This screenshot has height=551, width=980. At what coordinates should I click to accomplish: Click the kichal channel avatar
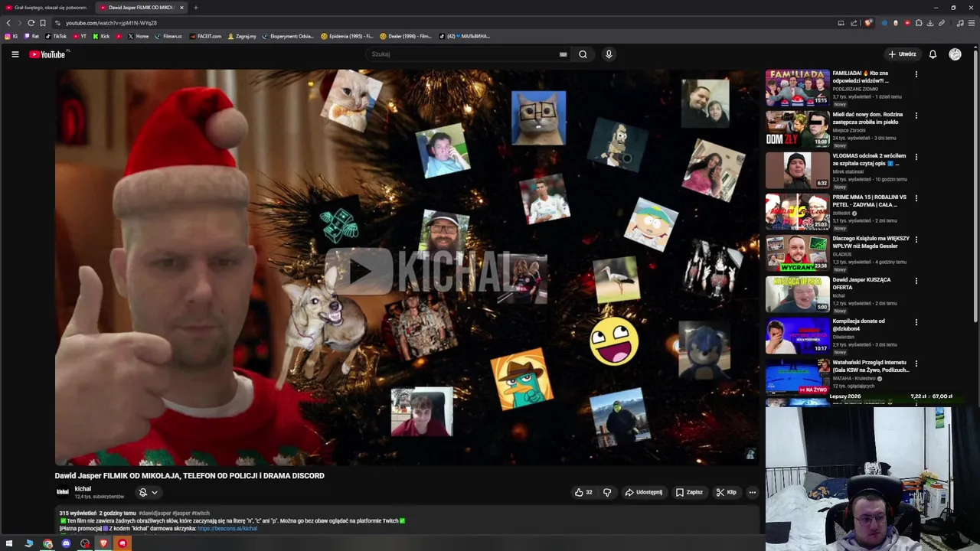(63, 492)
